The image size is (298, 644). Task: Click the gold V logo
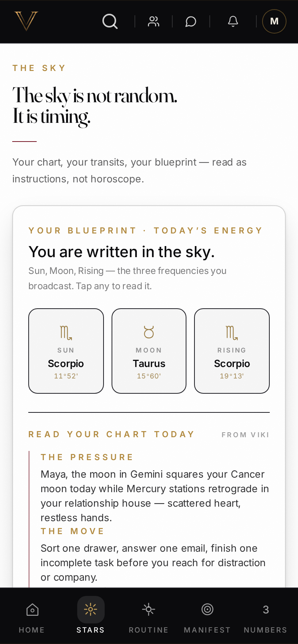click(x=26, y=21)
